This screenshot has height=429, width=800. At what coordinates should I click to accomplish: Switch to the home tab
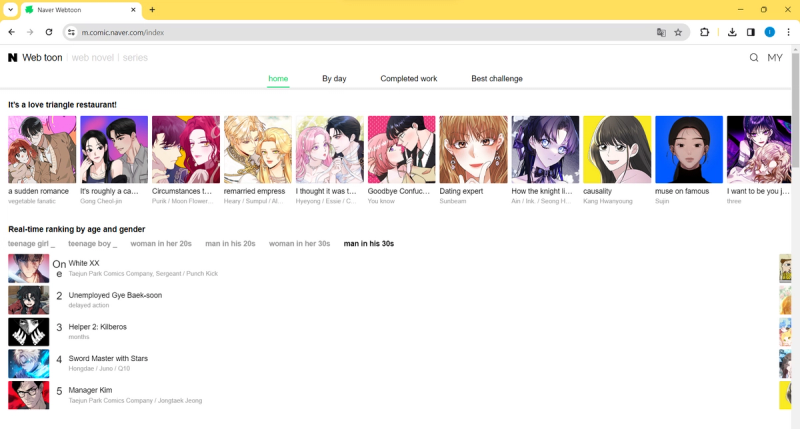tap(278, 79)
